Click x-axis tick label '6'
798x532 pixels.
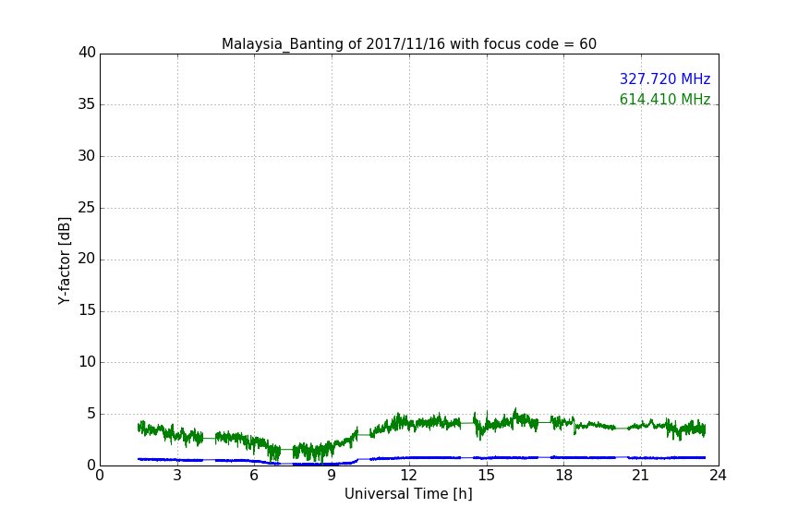coord(255,476)
